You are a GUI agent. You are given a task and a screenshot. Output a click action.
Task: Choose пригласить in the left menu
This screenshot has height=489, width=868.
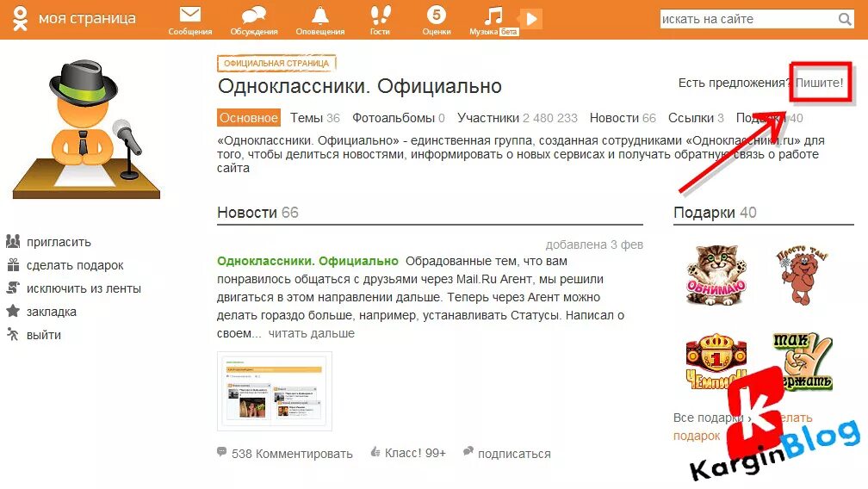pos(59,242)
